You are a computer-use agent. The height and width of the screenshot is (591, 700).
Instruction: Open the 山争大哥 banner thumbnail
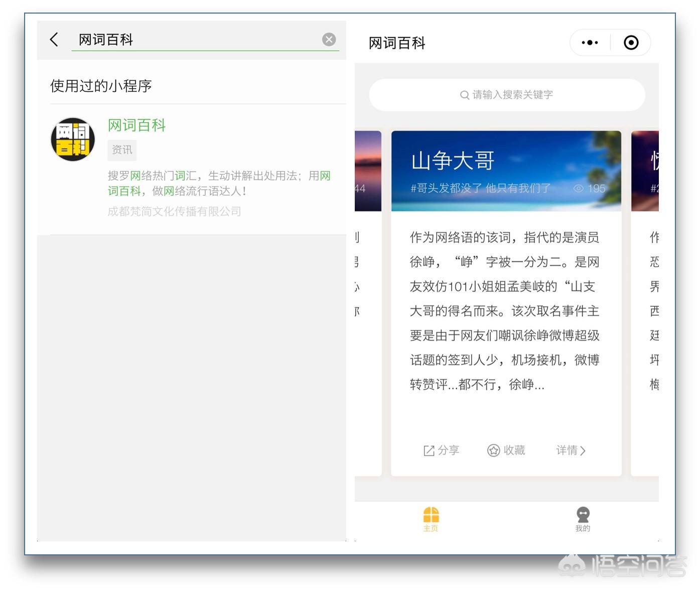506,171
